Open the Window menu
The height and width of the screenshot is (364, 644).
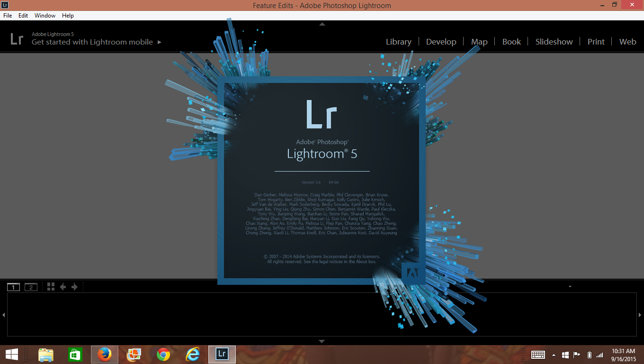45,16
